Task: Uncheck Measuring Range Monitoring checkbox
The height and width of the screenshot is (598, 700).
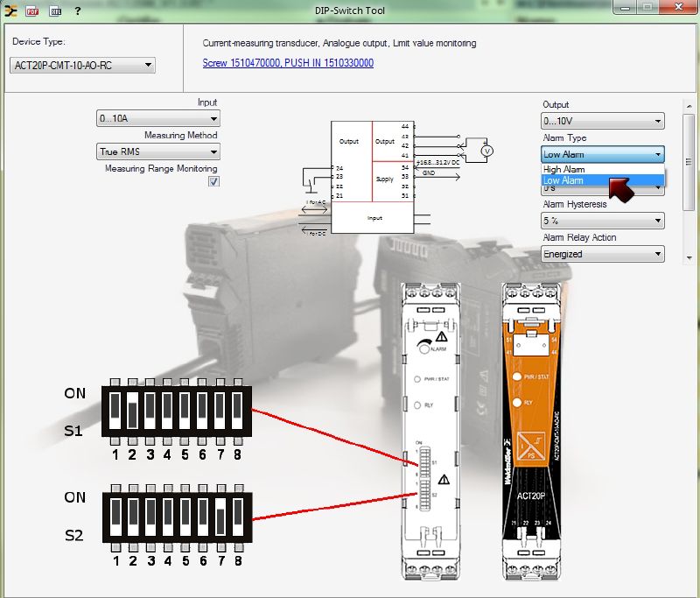Action: click(x=213, y=181)
